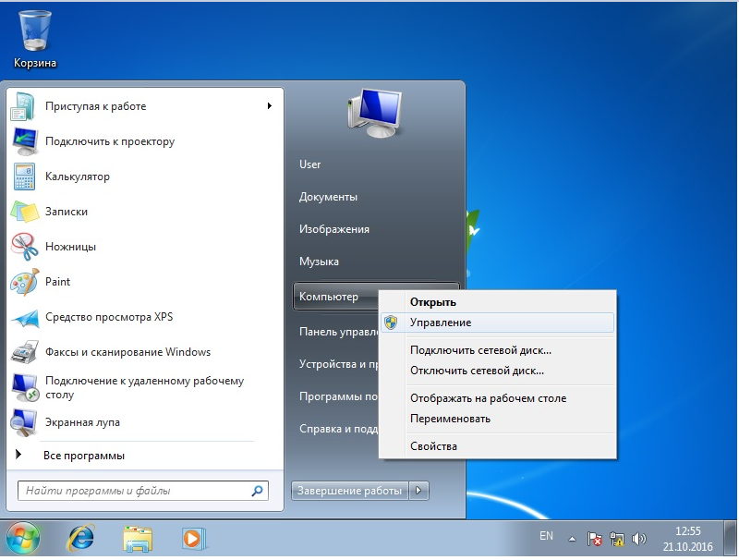Image resolution: width=739 pixels, height=560 pixels.
Task: Open Документы in the Start menu
Action: coord(328,197)
